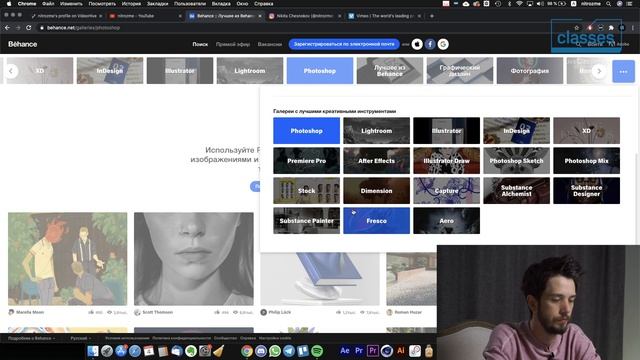Bookmark page with the star icon

[577, 28]
